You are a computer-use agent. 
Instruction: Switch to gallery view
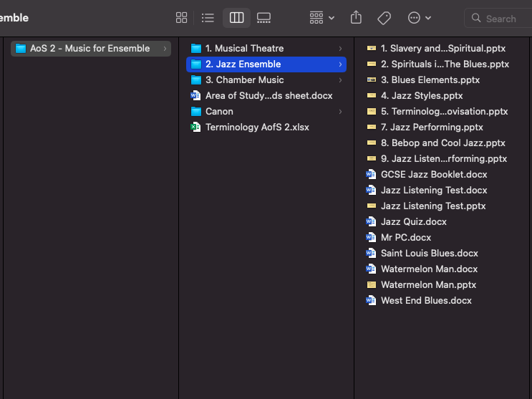pyautogui.click(x=263, y=18)
